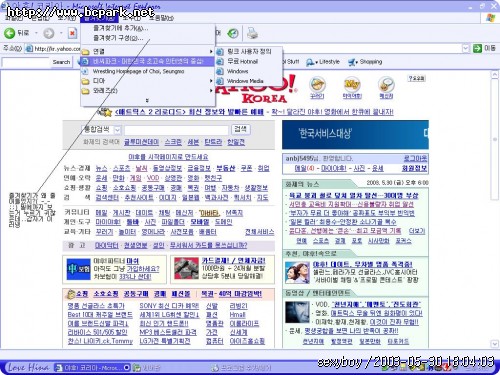Open the address bar dropdown arrow
Screen dimensions: 500x375
coord(466,49)
